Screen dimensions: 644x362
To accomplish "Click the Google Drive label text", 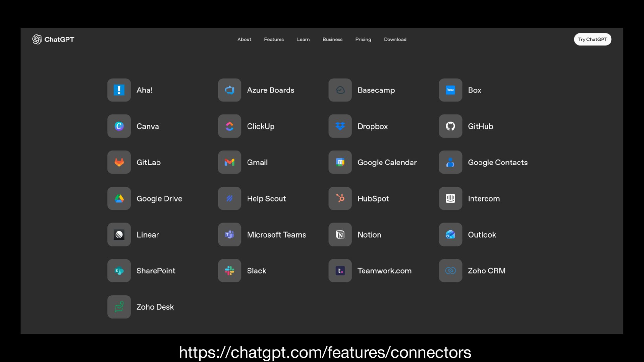I will 159,199.
